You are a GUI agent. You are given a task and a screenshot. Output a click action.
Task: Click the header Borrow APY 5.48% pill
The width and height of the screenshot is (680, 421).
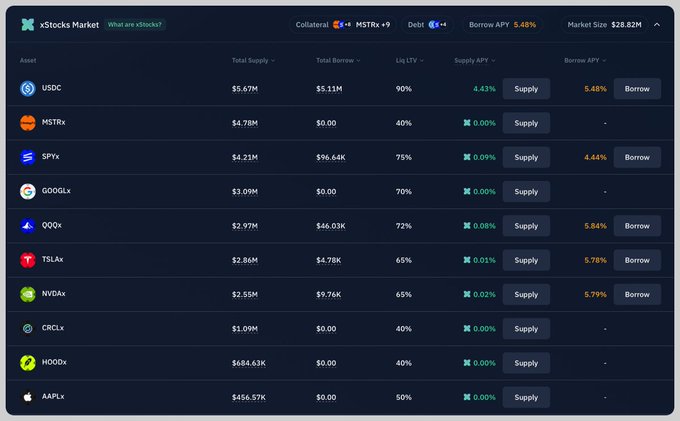click(502, 25)
